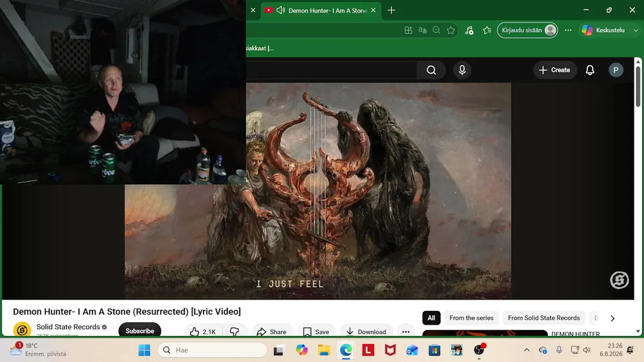Subscribe to Solid State Records
The width and height of the screenshot is (644, 362).
coord(140,331)
